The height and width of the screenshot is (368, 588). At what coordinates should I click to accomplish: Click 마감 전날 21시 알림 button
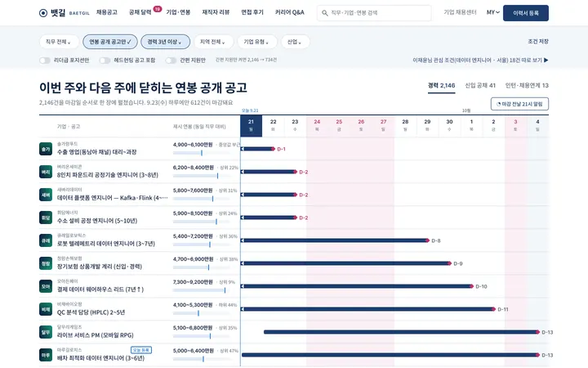pyautogui.click(x=519, y=104)
